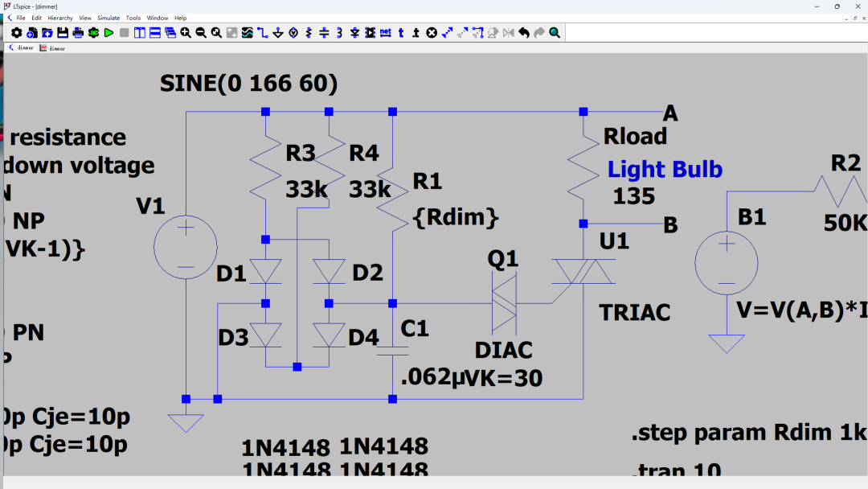Click the C1 capacitor symbol
Screen dimensions: 868x489
coord(392,351)
